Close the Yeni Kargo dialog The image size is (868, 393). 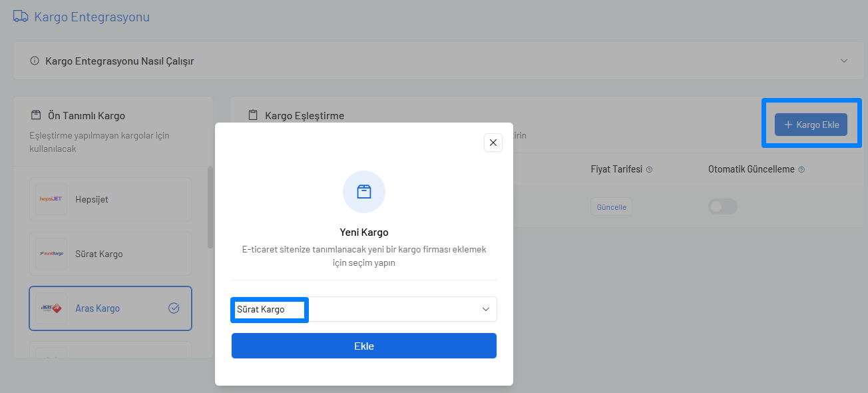[x=493, y=143]
